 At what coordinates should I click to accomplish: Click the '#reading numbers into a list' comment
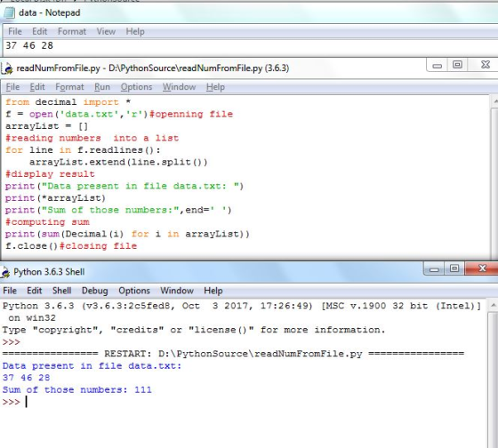tap(92, 138)
